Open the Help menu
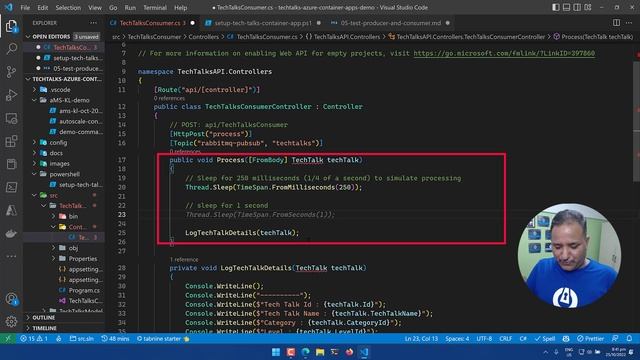Image resolution: width=640 pixels, height=360 pixels. pyautogui.click(x=180, y=7)
